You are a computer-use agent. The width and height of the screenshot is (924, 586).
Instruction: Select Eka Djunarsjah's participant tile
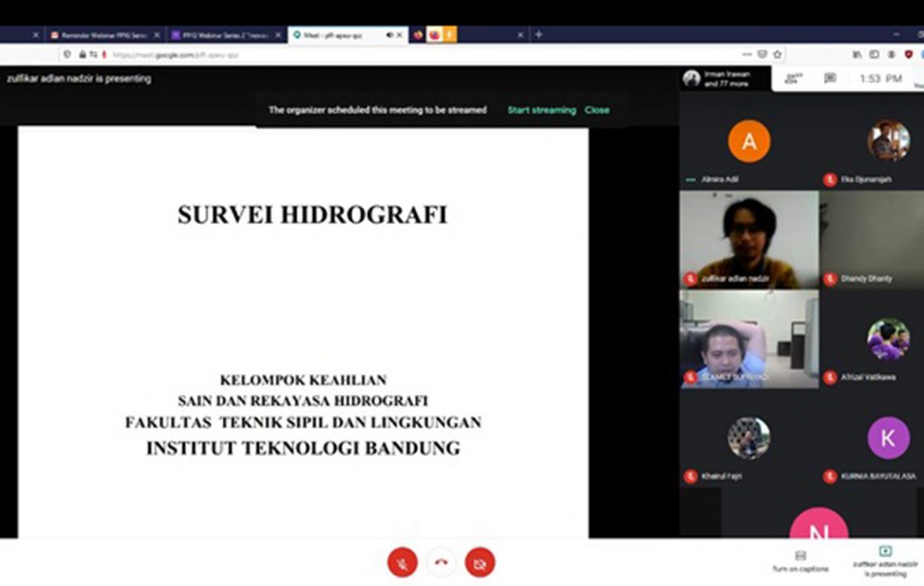(873, 142)
